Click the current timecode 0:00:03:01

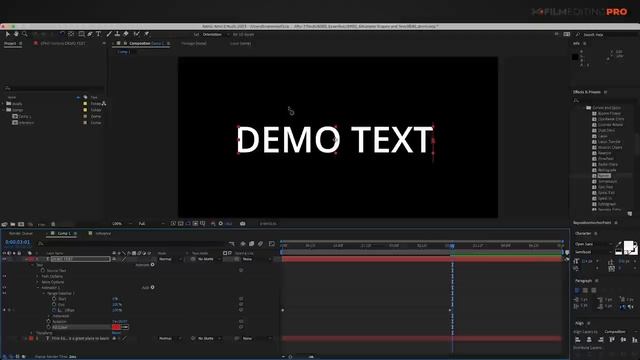coord(18,242)
